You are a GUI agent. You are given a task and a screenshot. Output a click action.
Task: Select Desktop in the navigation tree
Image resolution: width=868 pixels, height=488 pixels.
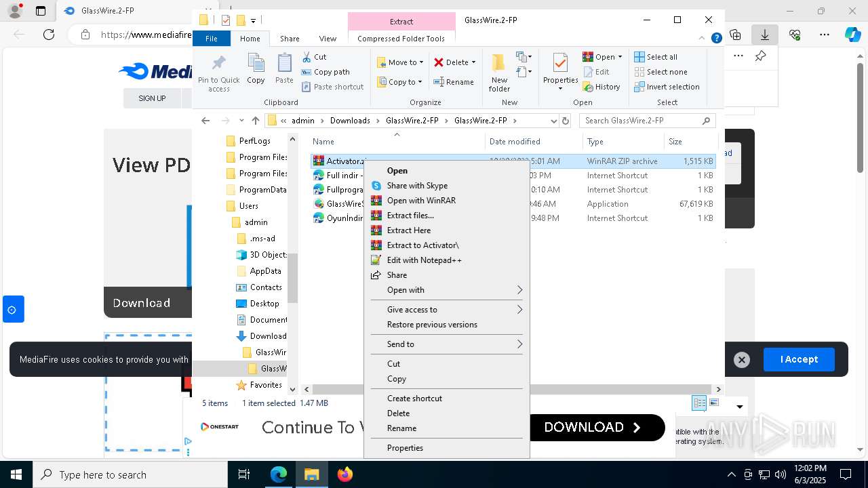[264, 304]
